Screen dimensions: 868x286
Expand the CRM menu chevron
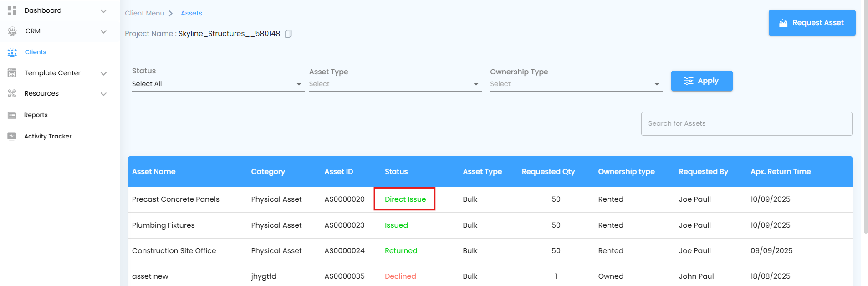(x=103, y=31)
